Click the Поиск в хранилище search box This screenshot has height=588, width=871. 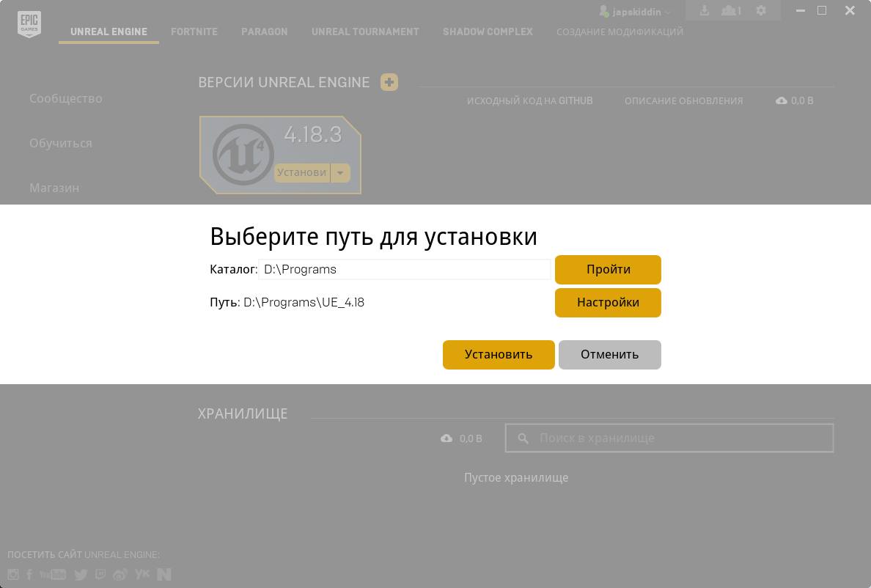[669, 438]
